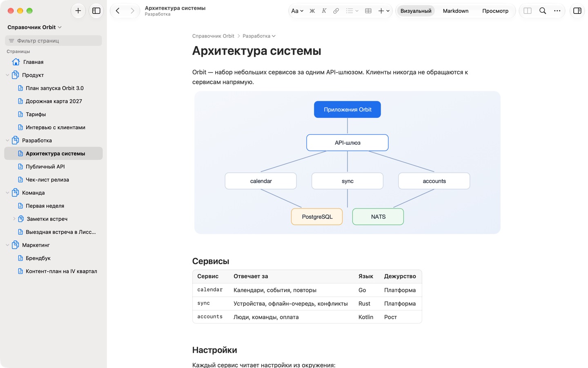Open the Разработка breadcrumb dropdown
This screenshot has width=588, height=368.
coord(259,36)
